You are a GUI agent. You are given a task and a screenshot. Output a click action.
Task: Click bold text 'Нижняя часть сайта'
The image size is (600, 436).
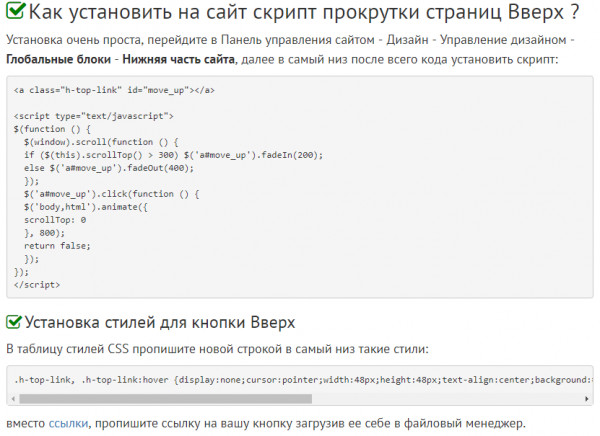179,59
